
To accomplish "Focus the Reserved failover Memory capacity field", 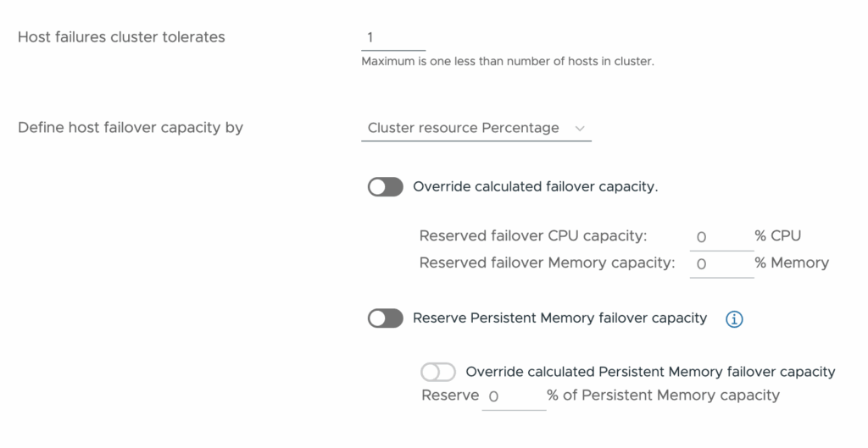I will [x=721, y=263].
